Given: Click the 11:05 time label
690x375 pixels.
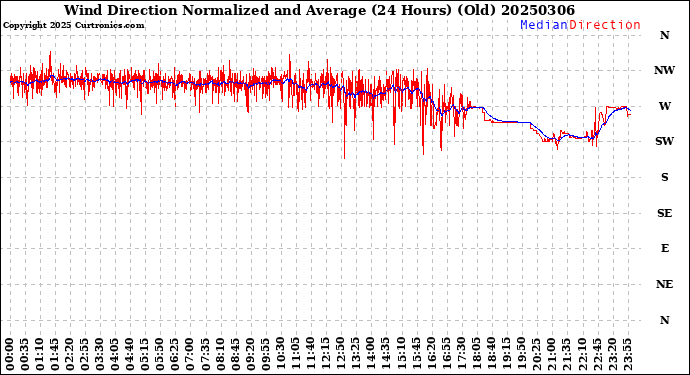Looking at the screenshot, I should (x=295, y=354).
